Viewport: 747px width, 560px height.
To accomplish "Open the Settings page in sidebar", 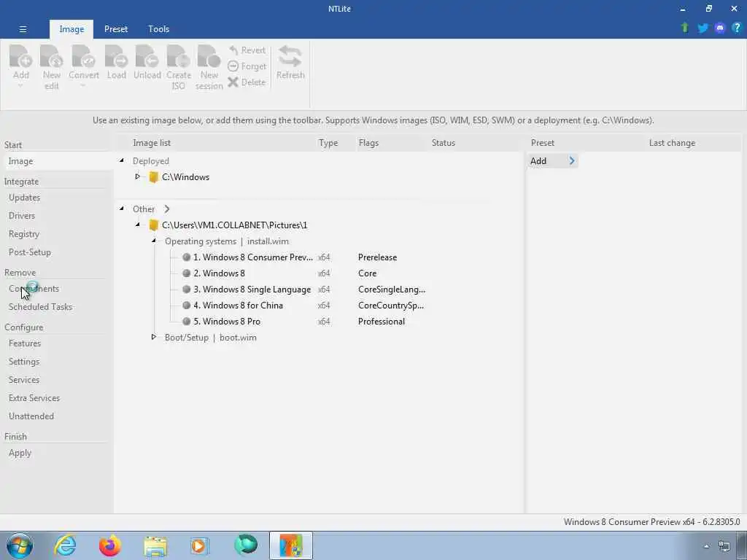I will (24, 362).
